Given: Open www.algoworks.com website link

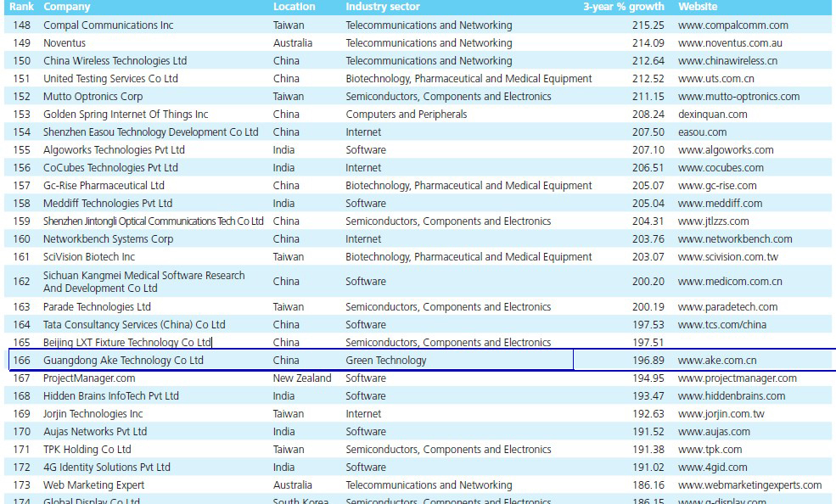Looking at the screenshot, I should [x=726, y=149].
